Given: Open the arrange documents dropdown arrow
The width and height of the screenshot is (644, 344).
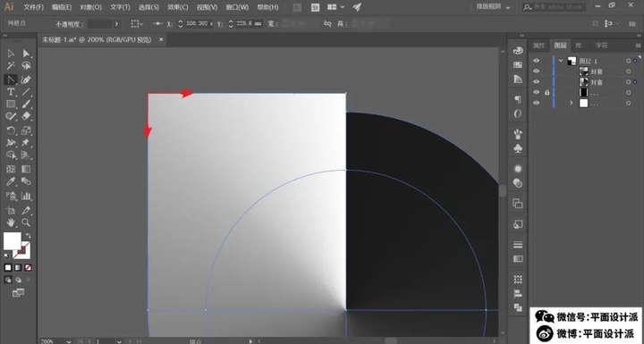Looking at the screenshot, I should point(343,7).
